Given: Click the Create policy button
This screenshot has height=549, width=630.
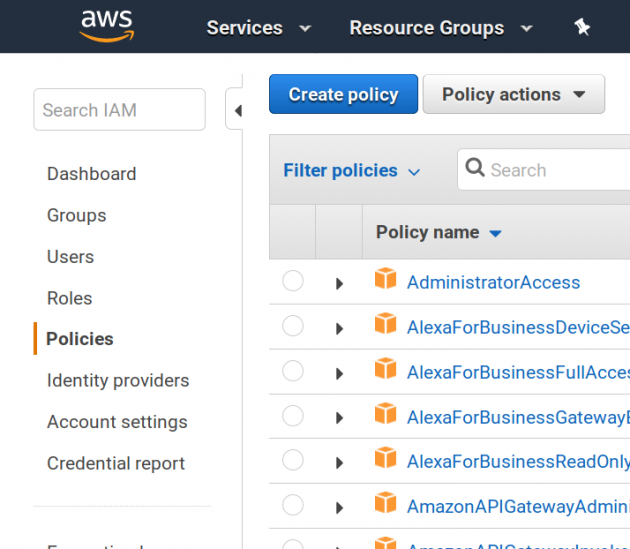Looking at the screenshot, I should pos(344,94).
